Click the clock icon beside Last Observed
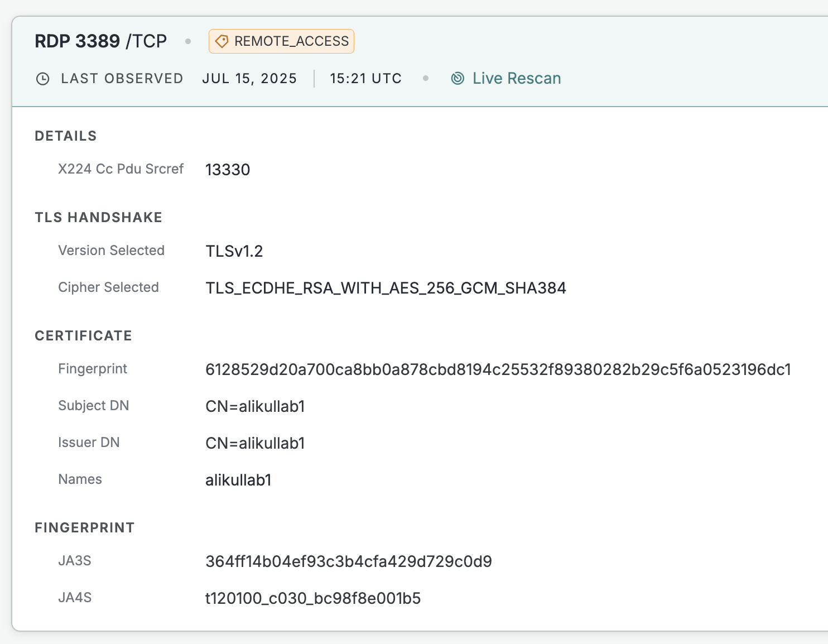Image resolution: width=828 pixels, height=644 pixels. [x=43, y=79]
